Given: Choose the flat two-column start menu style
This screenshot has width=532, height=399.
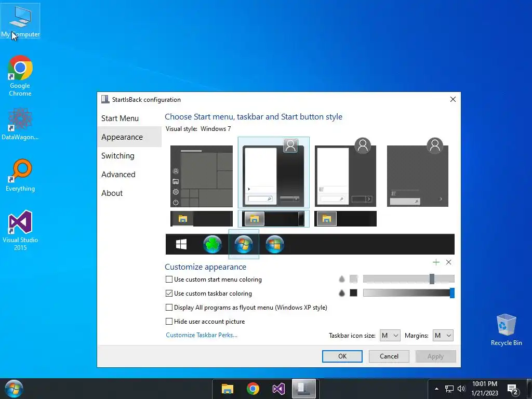Looking at the screenshot, I should point(345,172).
